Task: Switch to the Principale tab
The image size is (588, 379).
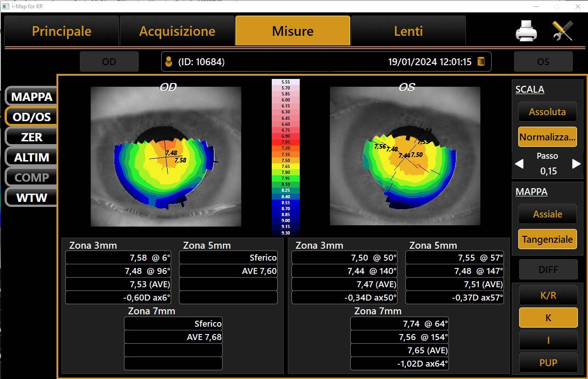Action: [x=62, y=31]
